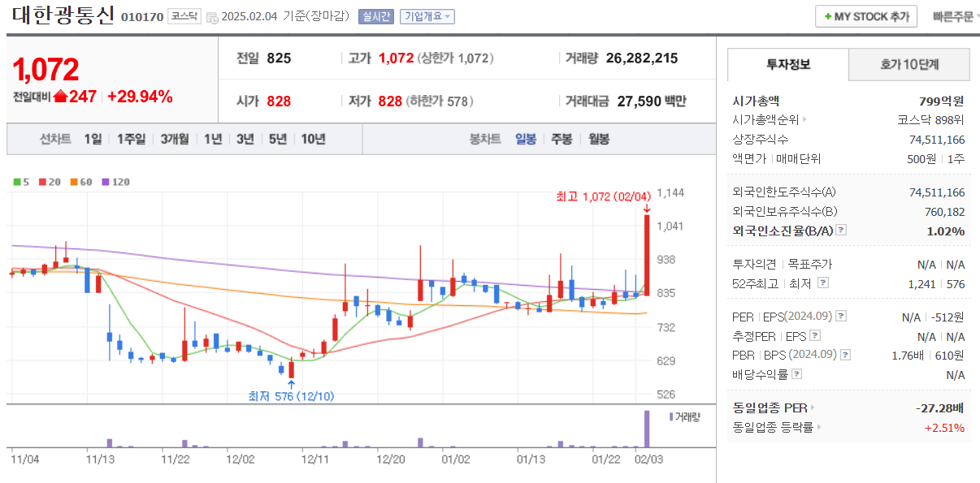
Task: Expand the 빠른주문 dropdown
Action: coord(955,16)
